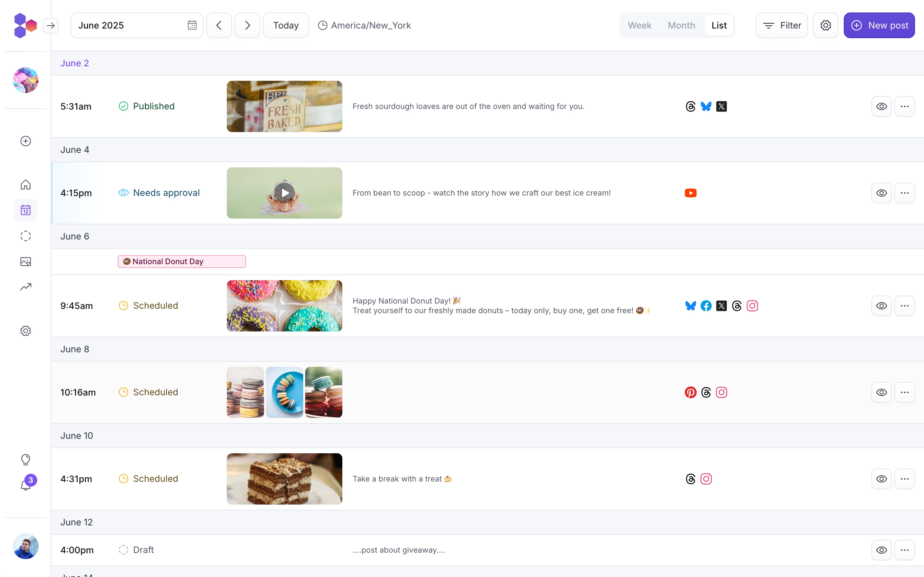The height and width of the screenshot is (577, 924).
Task: Click the Threads icon on June 6 post
Action: coord(736,306)
